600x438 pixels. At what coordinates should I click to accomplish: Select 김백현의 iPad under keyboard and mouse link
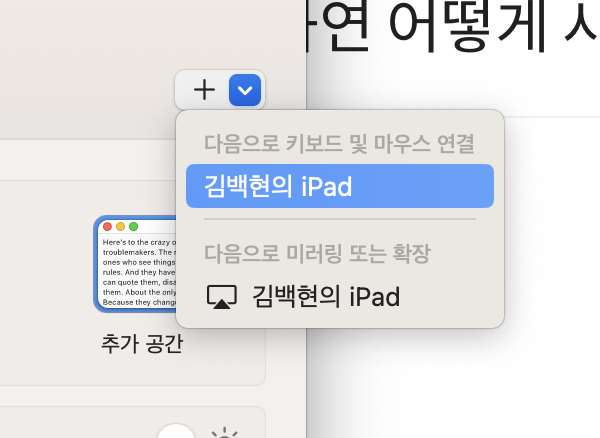click(340, 186)
